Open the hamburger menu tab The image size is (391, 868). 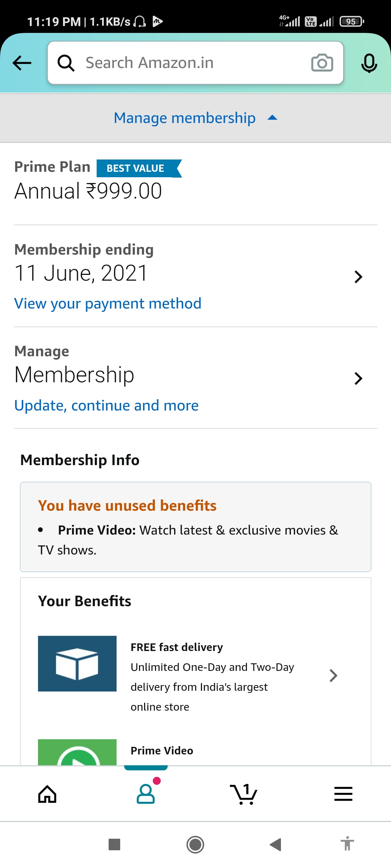point(343,794)
